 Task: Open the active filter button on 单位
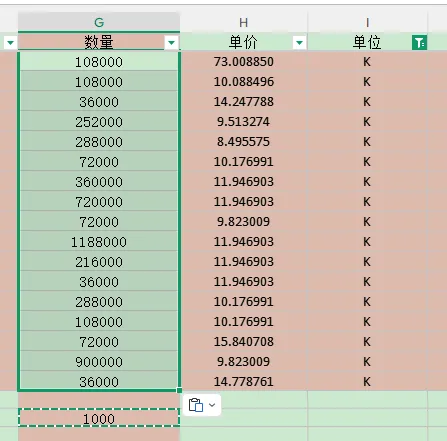pyautogui.click(x=419, y=43)
